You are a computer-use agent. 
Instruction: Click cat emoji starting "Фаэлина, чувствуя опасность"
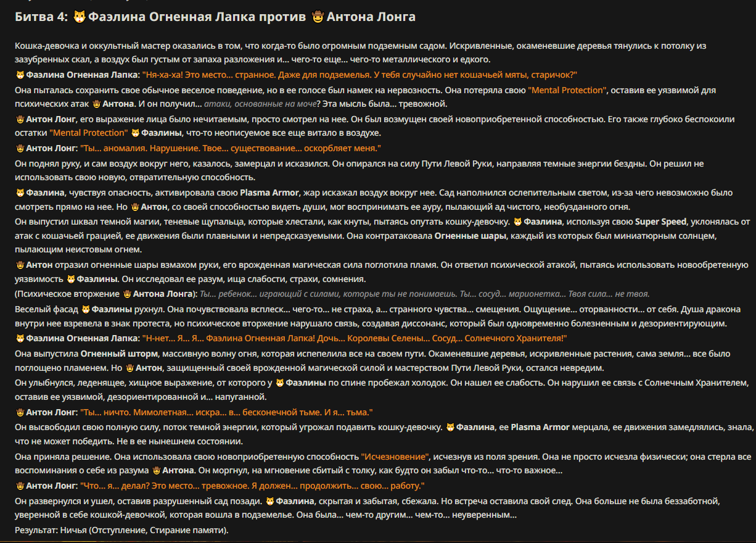20,193
